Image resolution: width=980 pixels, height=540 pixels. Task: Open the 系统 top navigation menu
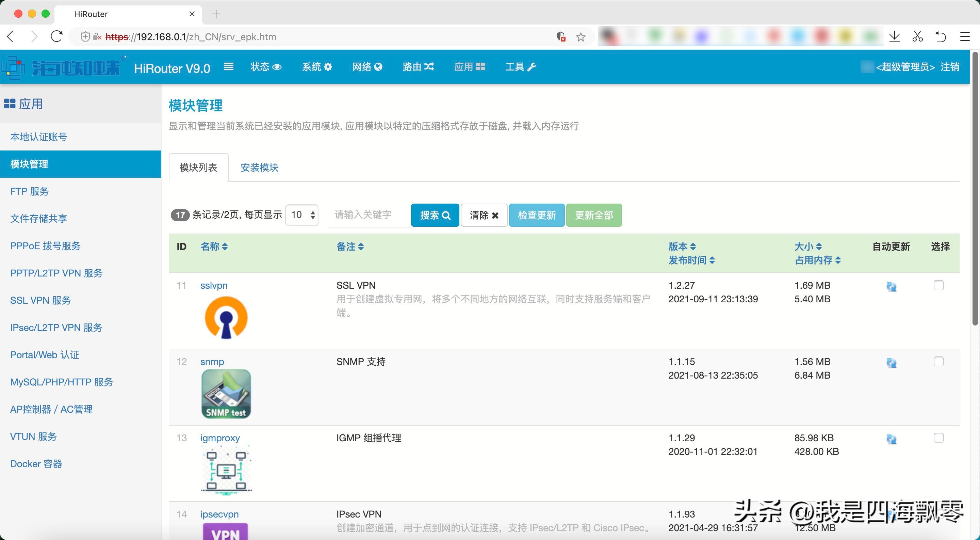tap(317, 67)
